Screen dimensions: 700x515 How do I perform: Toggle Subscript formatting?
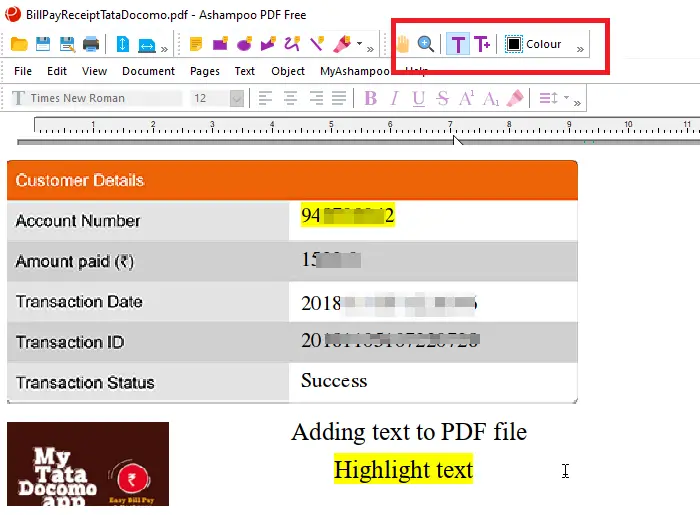[491, 98]
